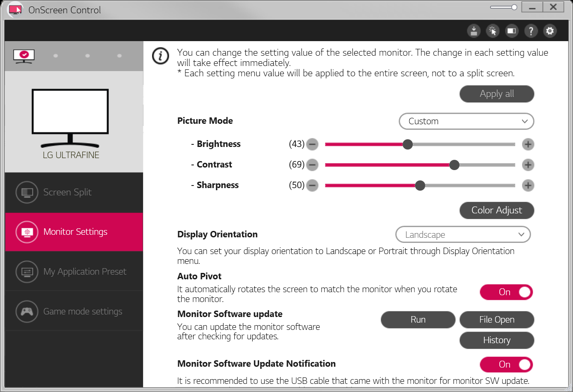This screenshot has width=573, height=392.
Task: Open help via the question mark icon
Action: coord(531,31)
